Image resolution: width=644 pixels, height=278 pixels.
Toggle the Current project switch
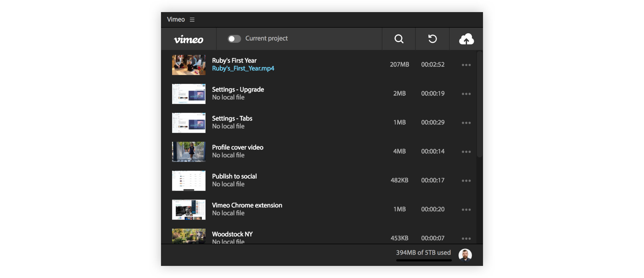pyautogui.click(x=234, y=39)
